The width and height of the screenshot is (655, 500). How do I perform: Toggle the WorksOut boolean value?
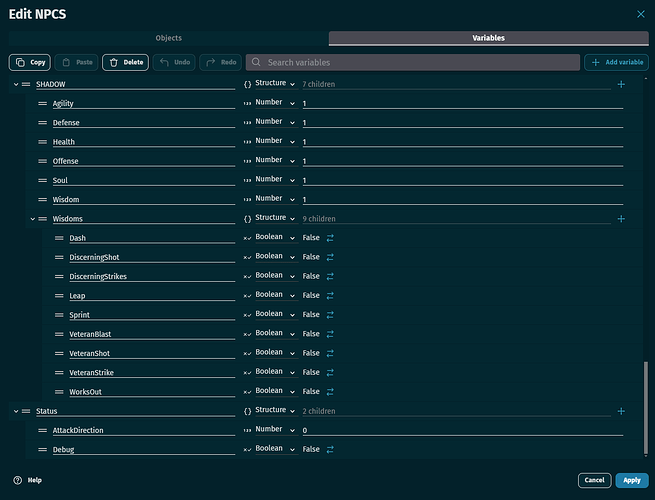[330, 392]
